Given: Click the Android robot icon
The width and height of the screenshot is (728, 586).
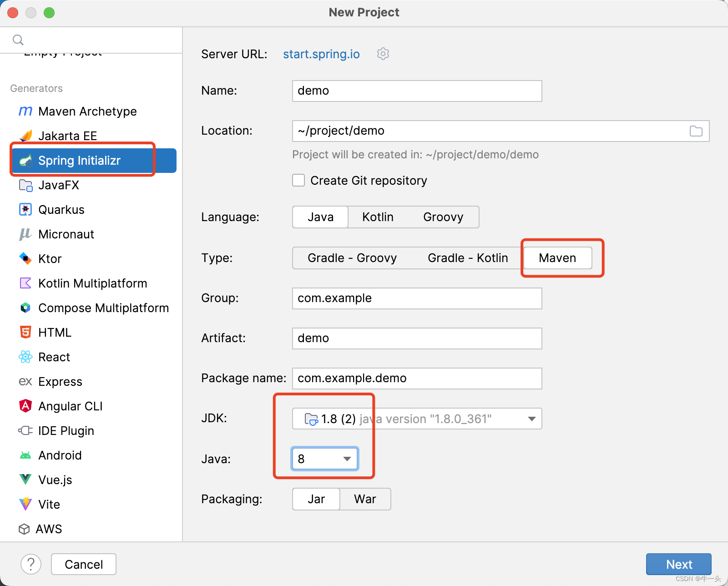Looking at the screenshot, I should 25,455.
